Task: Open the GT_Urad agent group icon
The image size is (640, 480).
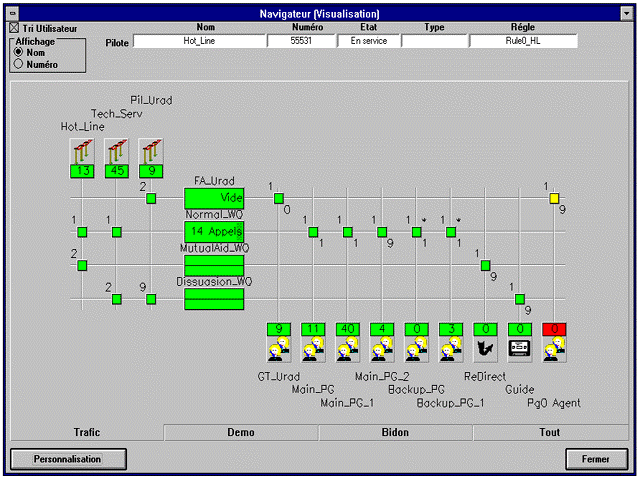Action: (279, 348)
